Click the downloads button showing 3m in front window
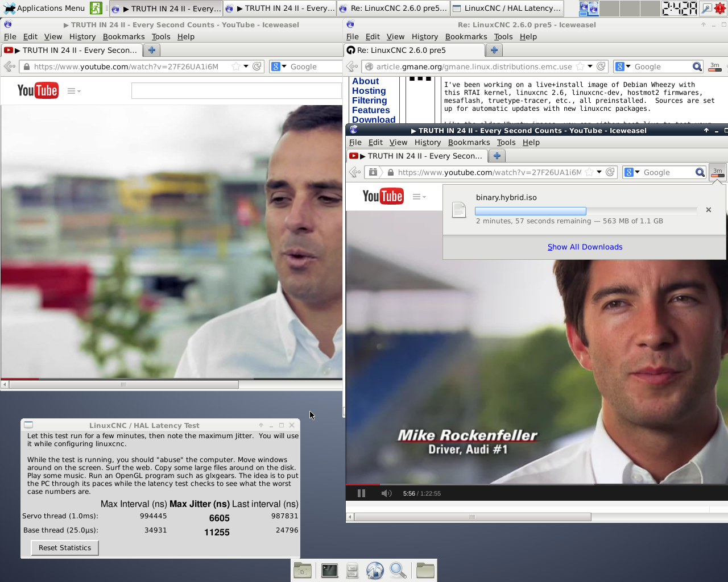The image size is (728, 582). tap(718, 172)
